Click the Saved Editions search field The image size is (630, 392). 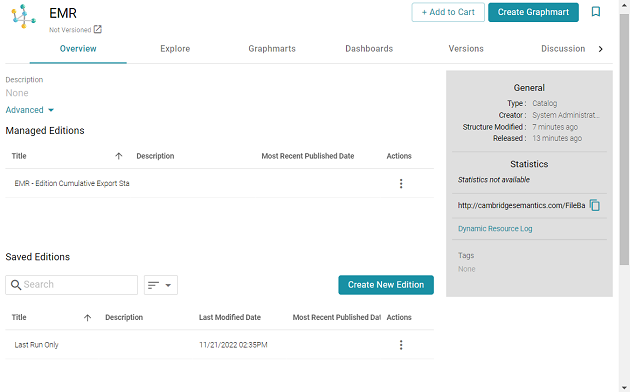coord(72,285)
